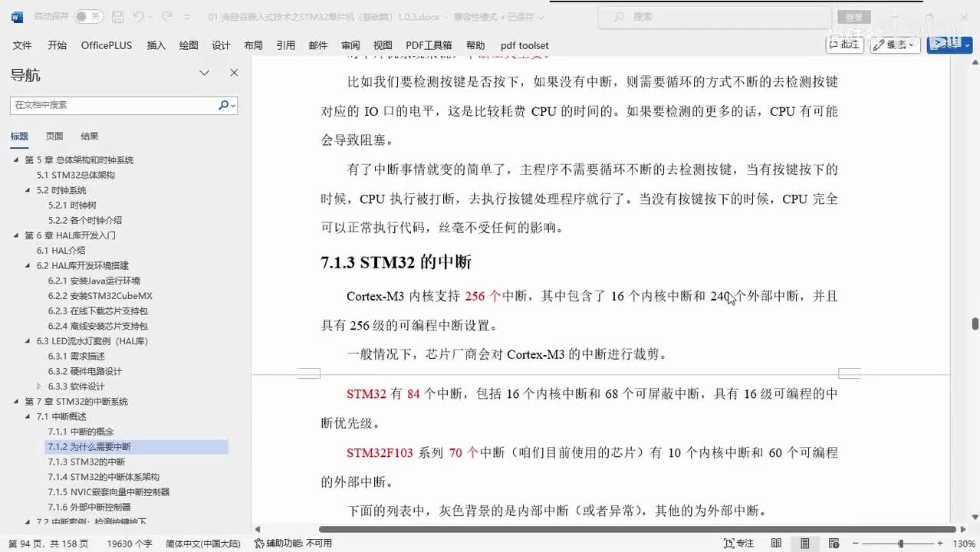980x552 pixels.
Task: Open the 编辑 editing mode dropdown
Action: [x=896, y=44]
